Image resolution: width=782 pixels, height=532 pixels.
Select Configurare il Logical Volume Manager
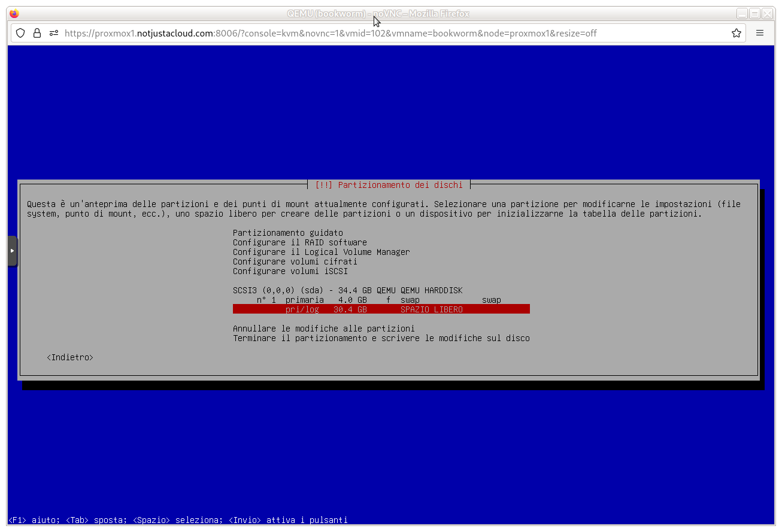click(322, 252)
